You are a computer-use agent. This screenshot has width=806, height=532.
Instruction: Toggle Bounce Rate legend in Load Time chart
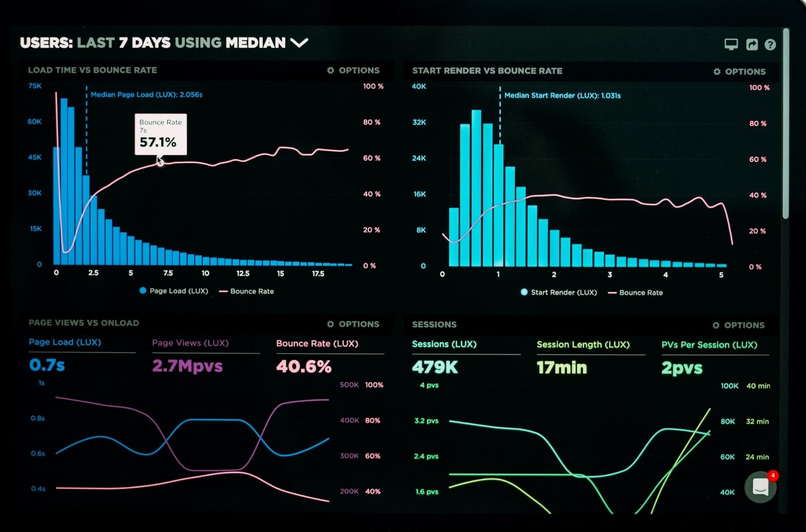pos(247,291)
